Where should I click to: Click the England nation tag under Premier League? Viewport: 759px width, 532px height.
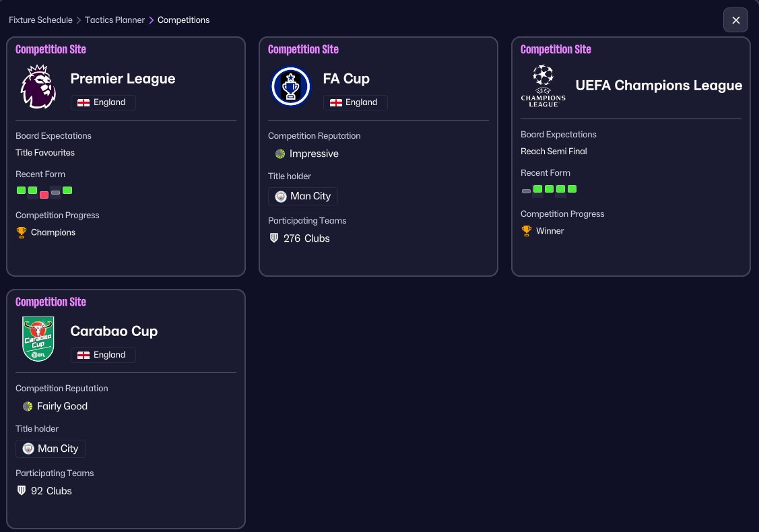coord(103,102)
